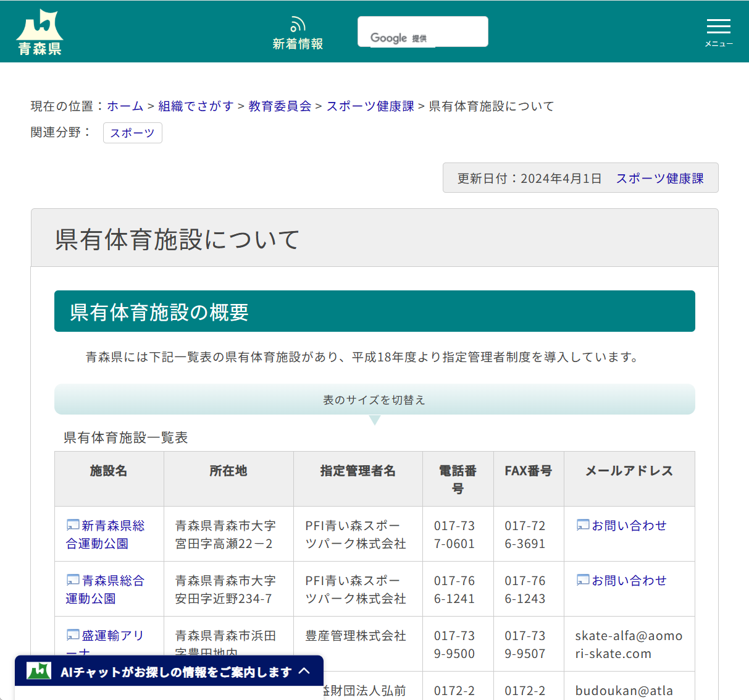Click the contact icon beside first お問い合わせ
The height and width of the screenshot is (700, 749).
pyautogui.click(x=582, y=525)
